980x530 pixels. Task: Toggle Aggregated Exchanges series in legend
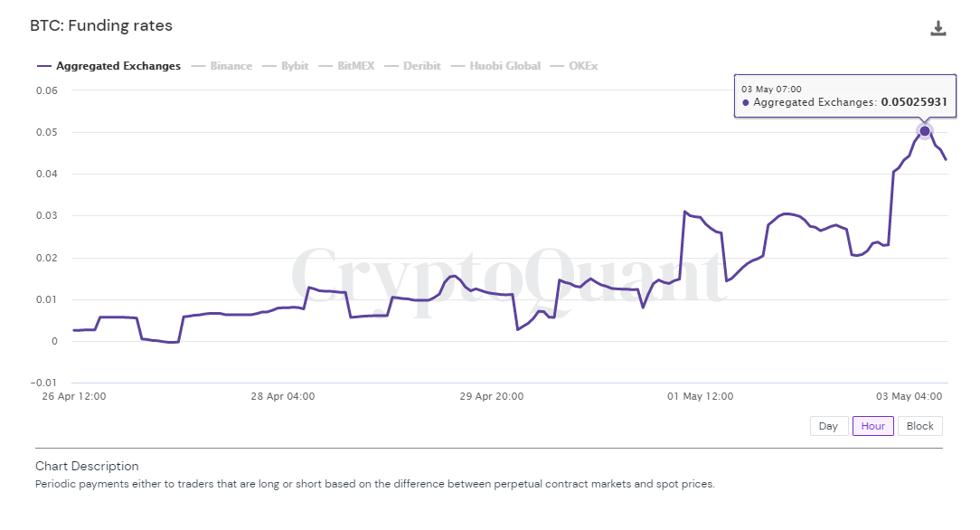click(x=118, y=66)
